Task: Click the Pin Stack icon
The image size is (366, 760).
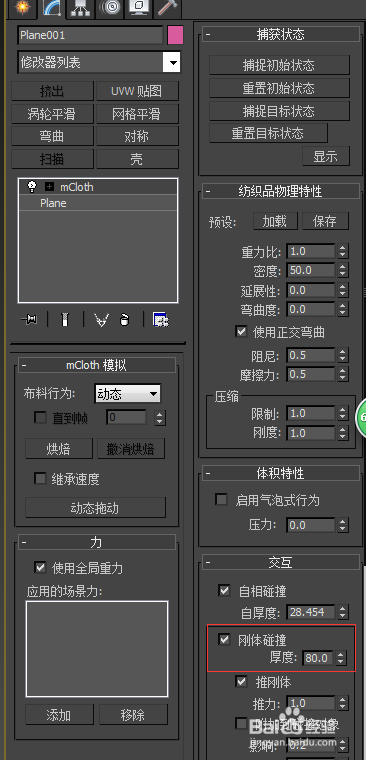Action: (x=30, y=319)
